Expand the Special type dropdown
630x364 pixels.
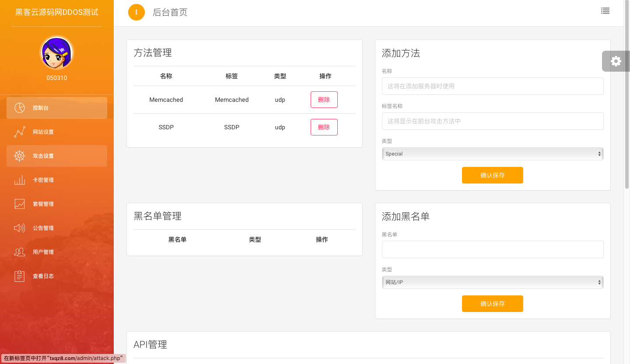[492, 154]
